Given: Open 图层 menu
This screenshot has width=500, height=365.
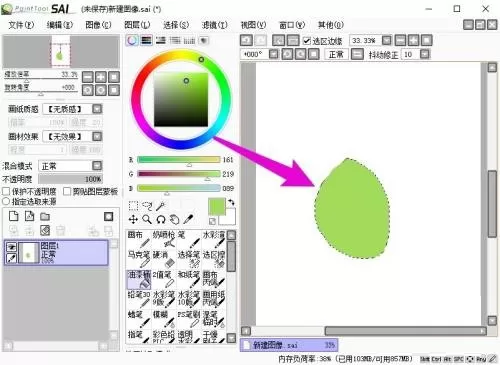Looking at the screenshot, I should (x=137, y=25).
